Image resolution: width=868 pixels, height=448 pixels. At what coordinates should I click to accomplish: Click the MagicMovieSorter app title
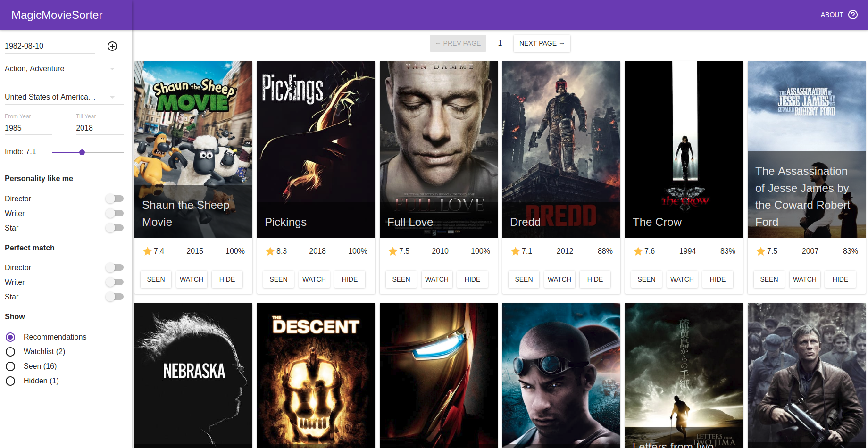pos(57,15)
